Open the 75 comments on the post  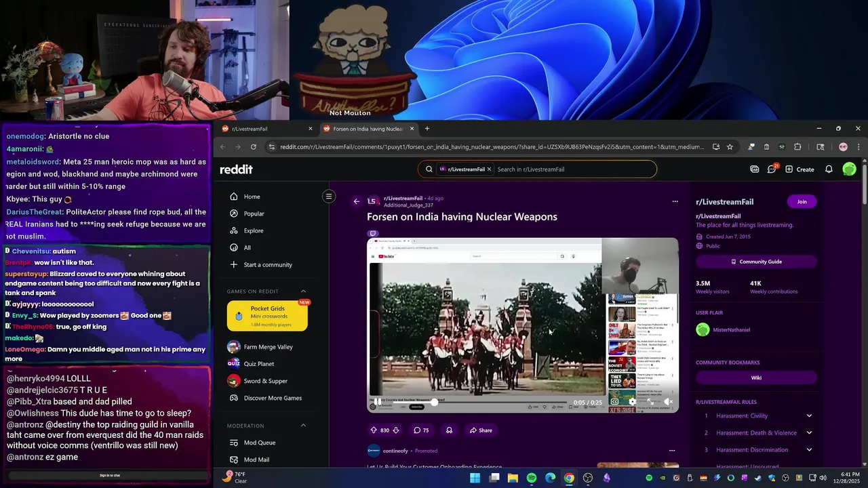[421, 430]
